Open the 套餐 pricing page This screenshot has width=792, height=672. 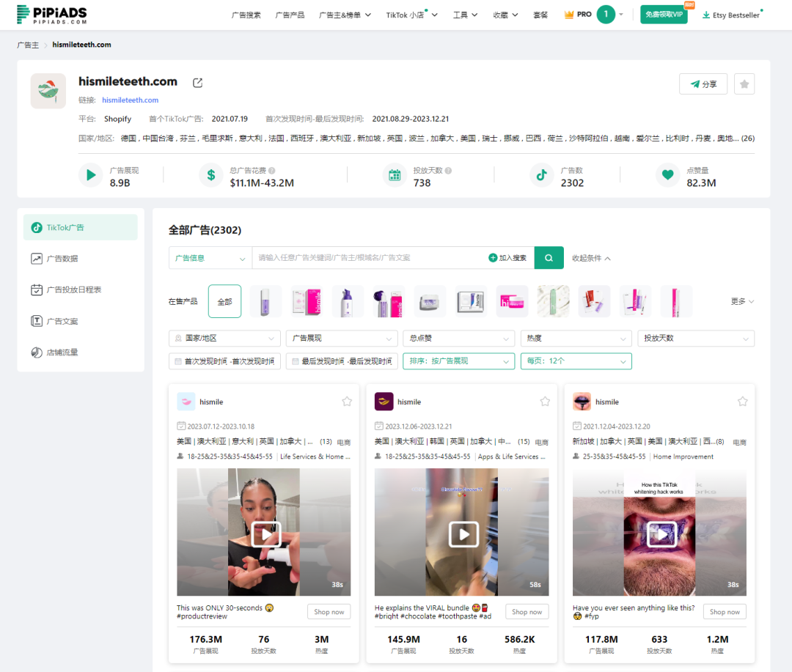(540, 15)
